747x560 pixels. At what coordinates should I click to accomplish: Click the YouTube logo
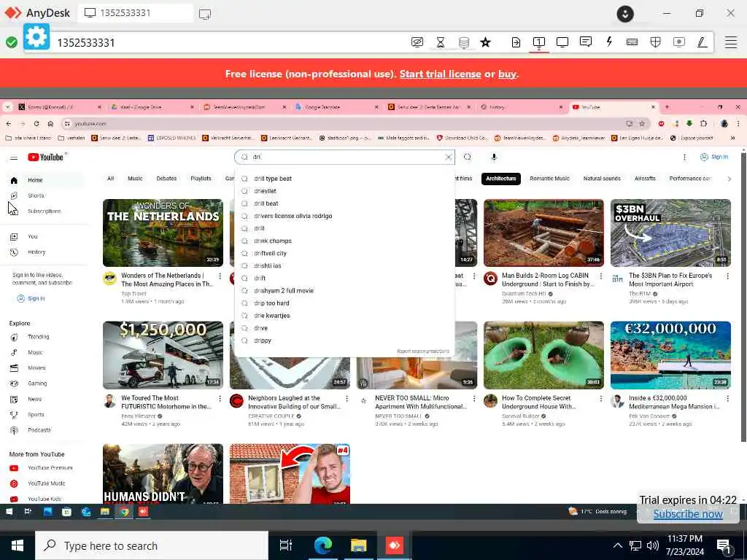tap(46, 157)
